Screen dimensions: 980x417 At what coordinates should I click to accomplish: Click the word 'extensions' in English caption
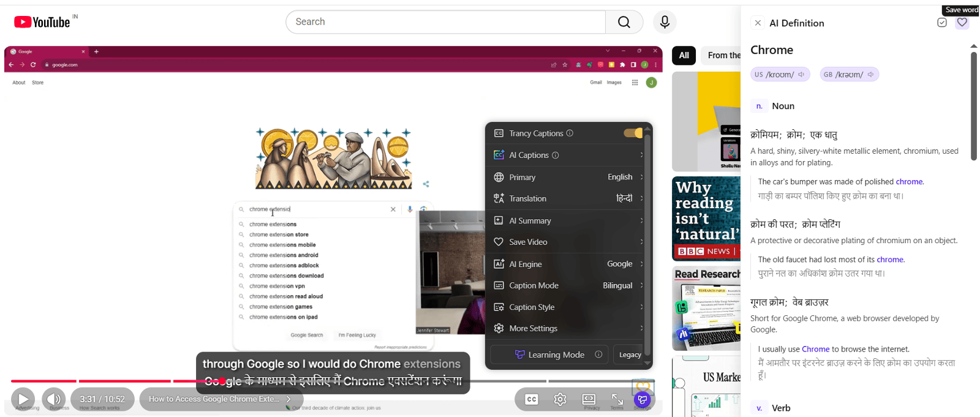(432, 364)
